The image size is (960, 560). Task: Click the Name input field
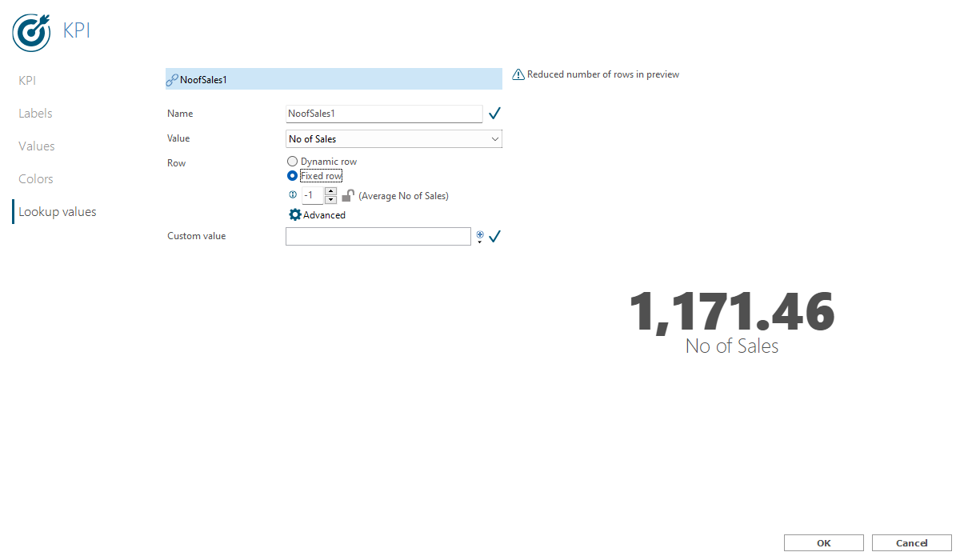point(384,114)
